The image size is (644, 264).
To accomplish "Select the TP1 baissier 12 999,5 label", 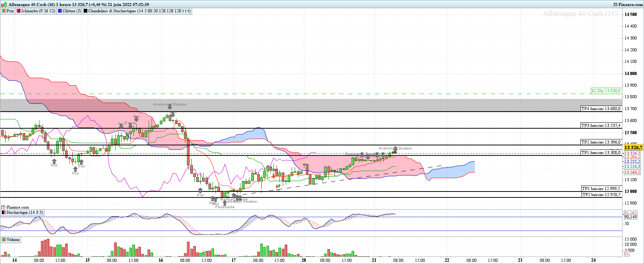I will click(x=602, y=189).
